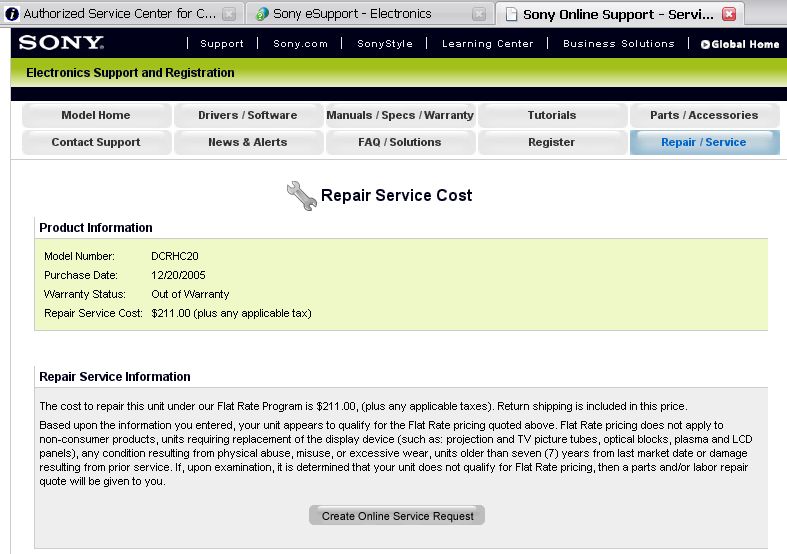Switch to Authorized Service Center browser tab
Image resolution: width=787 pixels, height=554 pixels.
point(122,14)
